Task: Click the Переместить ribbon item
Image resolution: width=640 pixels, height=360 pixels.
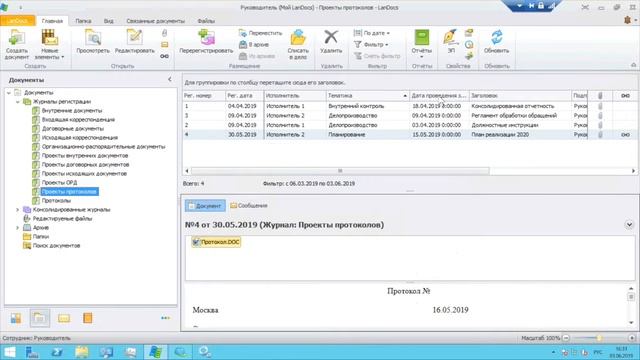Action: tap(260, 33)
